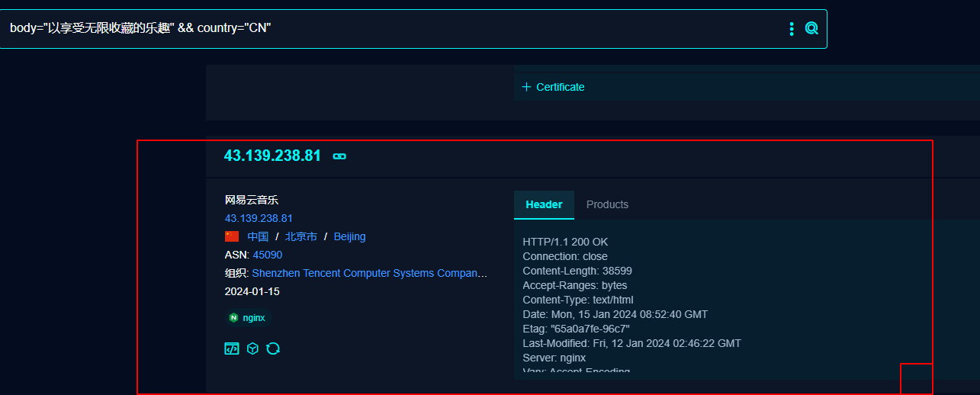Image resolution: width=980 pixels, height=395 pixels.
Task: Click the page title 网易云音乐
Action: coord(252,200)
